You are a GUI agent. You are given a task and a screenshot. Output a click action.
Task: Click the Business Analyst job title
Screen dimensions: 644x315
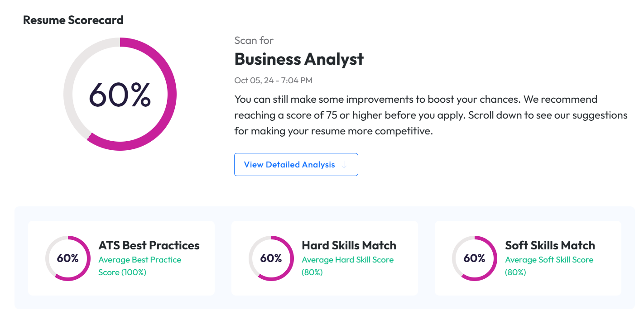(299, 59)
